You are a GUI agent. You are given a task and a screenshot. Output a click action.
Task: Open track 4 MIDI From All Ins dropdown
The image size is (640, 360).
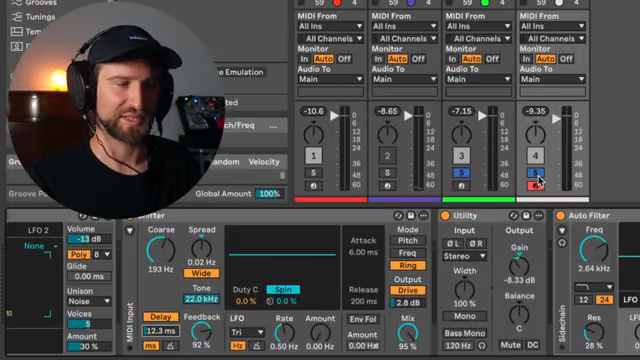[x=552, y=26]
